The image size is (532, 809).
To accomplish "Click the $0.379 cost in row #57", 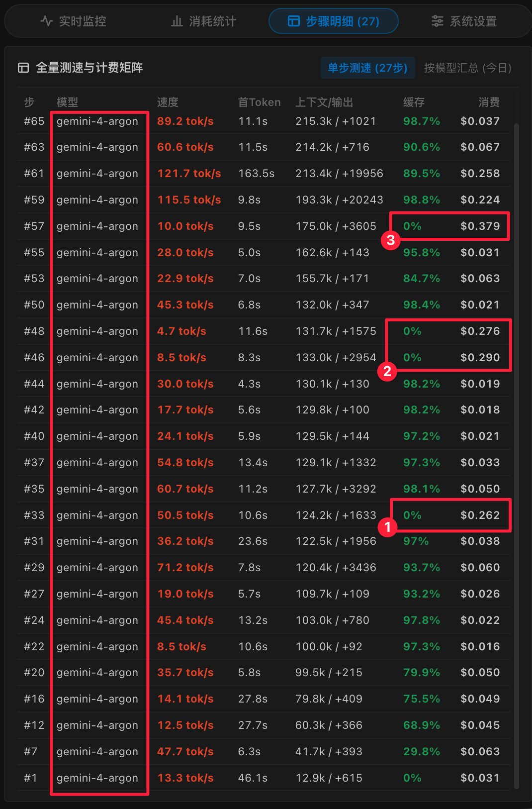I will click(x=480, y=226).
